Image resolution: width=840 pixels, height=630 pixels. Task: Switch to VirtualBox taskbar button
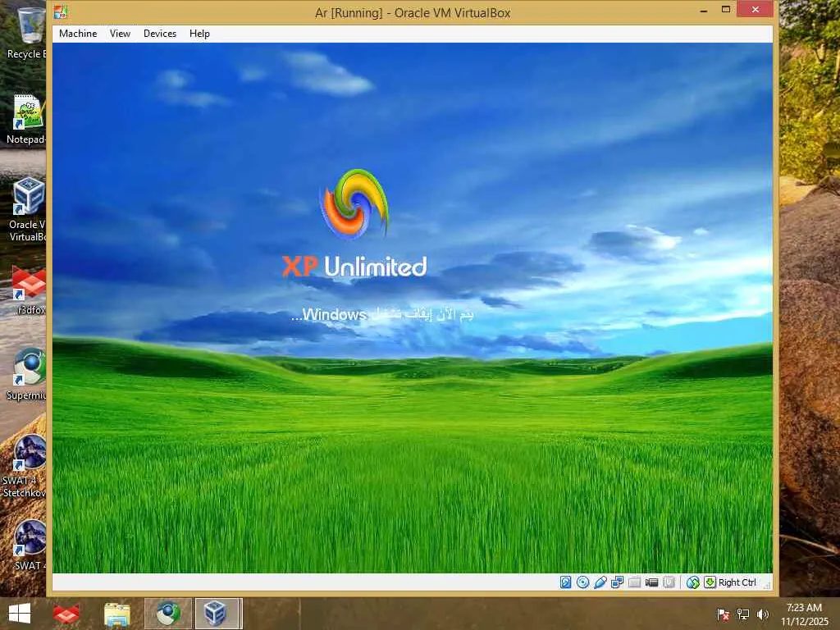(x=218, y=614)
